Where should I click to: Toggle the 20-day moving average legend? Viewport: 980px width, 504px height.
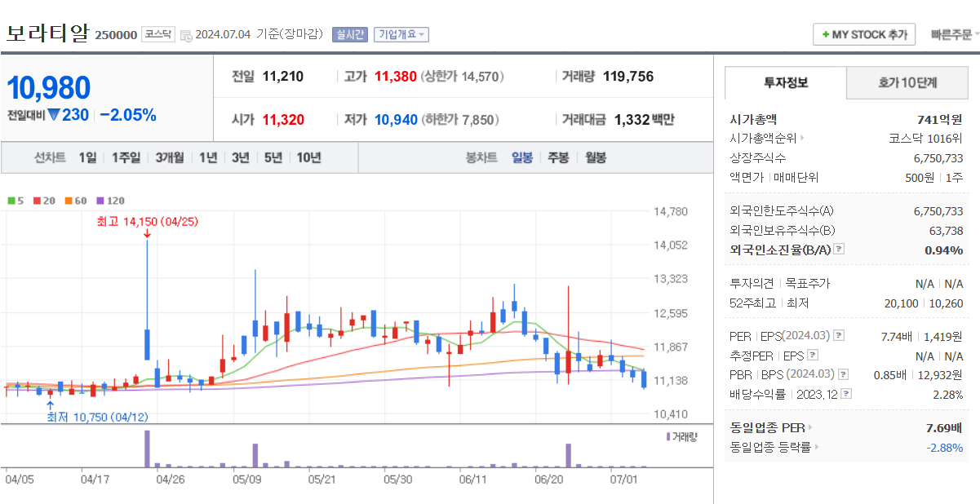pos(43,201)
